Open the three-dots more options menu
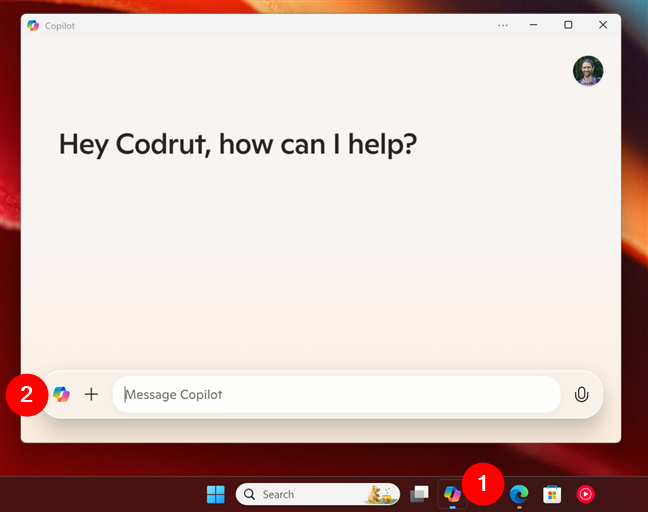 pyautogui.click(x=503, y=26)
